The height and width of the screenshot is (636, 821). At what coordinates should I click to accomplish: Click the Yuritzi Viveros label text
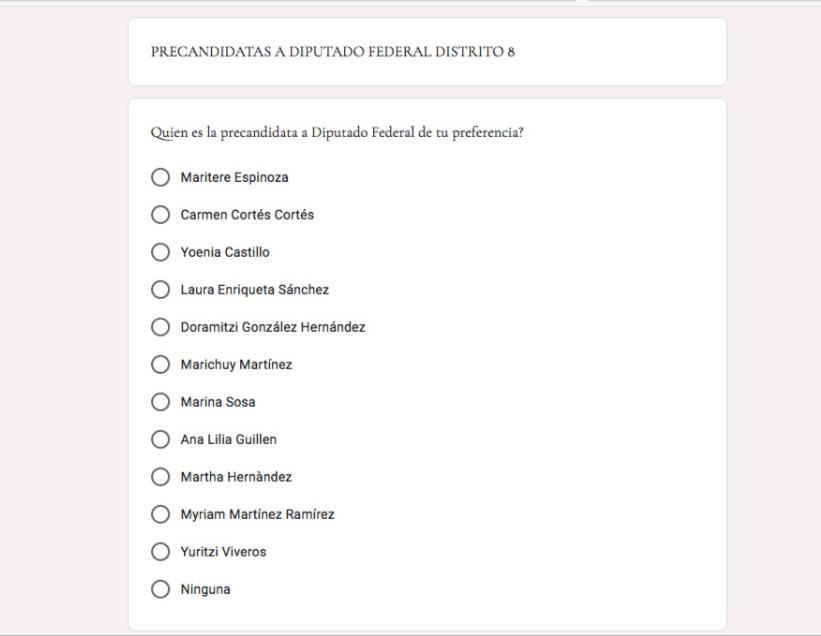tap(224, 552)
